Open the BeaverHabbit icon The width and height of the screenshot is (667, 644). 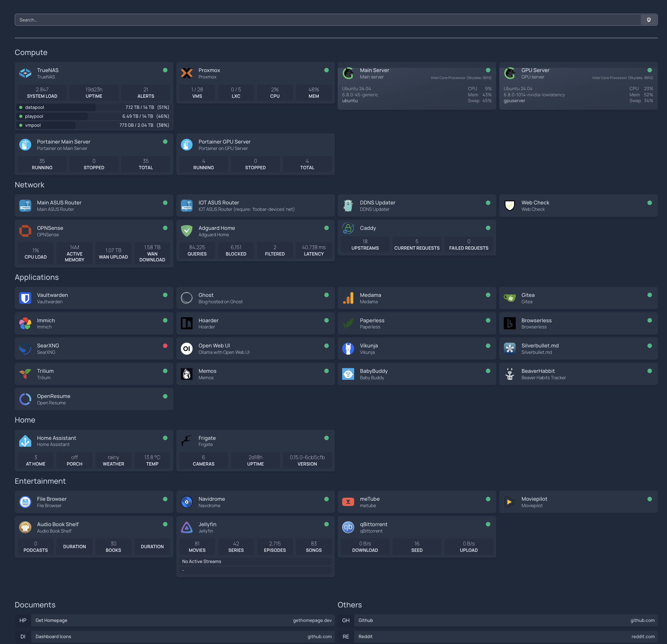pyautogui.click(x=509, y=374)
